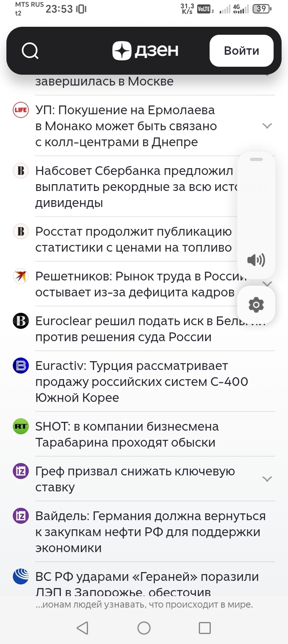Image resolution: width=288 pixels, height=644 pixels.
Task: Tap the Войти login button
Action: (242, 51)
